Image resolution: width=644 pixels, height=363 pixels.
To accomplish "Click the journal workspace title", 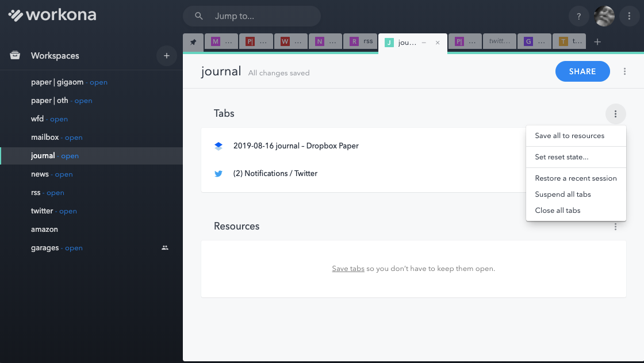I will [221, 71].
